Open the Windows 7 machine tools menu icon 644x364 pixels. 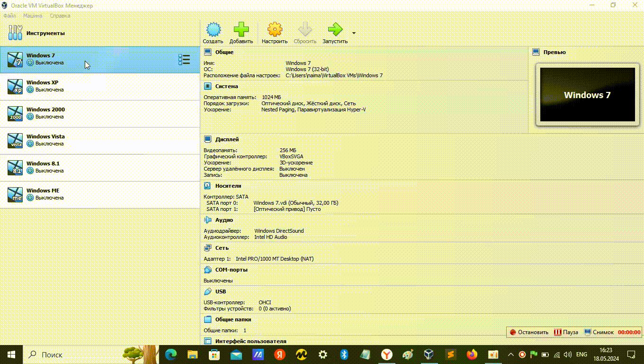coord(184,60)
